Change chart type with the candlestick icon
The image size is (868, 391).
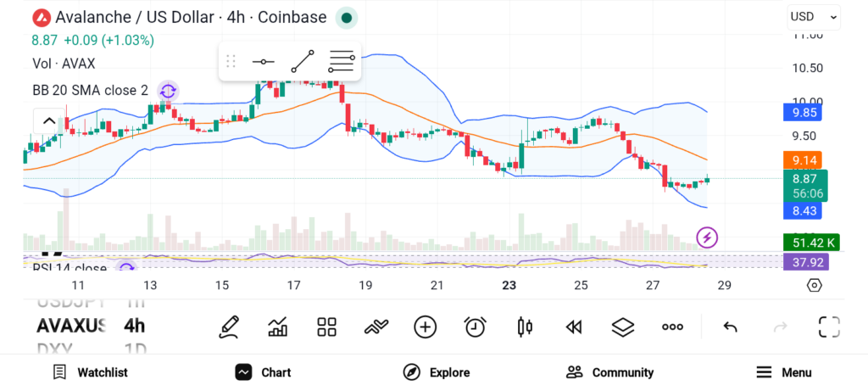click(525, 327)
